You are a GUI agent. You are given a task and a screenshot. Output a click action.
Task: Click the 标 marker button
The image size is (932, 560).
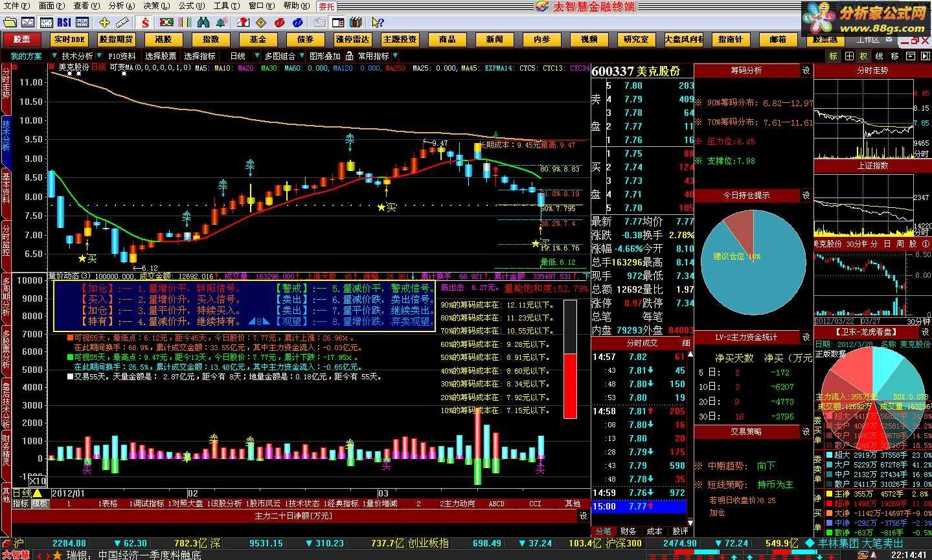click(x=833, y=56)
